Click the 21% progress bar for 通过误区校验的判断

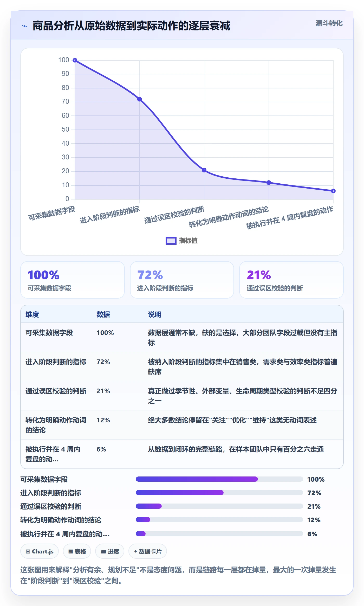click(x=219, y=506)
